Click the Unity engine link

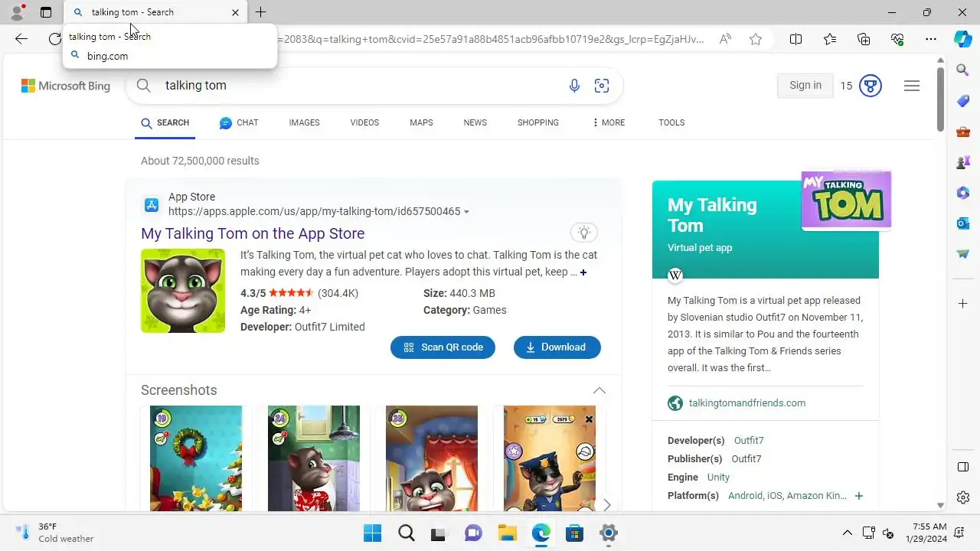[x=718, y=478]
